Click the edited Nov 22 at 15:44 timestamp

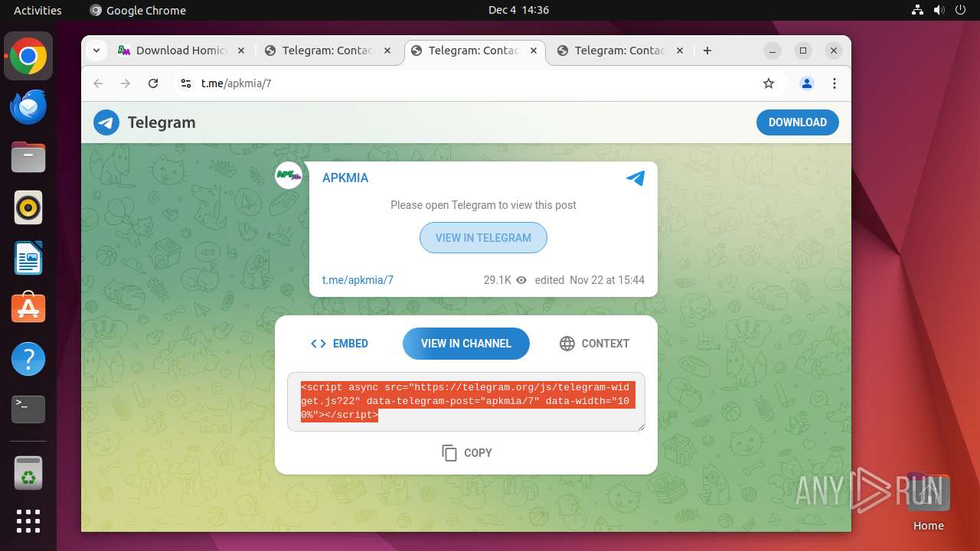[590, 280]
